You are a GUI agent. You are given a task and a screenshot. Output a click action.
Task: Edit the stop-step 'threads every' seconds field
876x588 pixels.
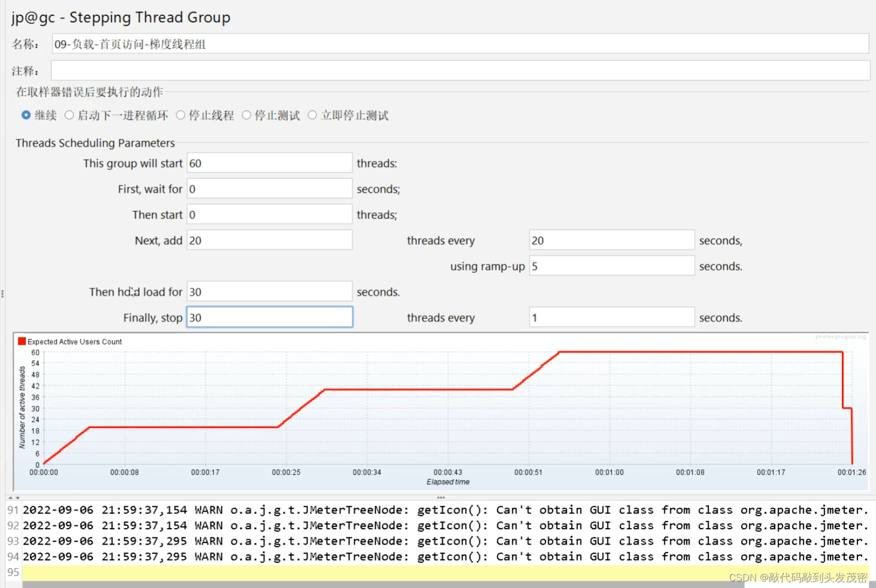[x=612, y=317]
